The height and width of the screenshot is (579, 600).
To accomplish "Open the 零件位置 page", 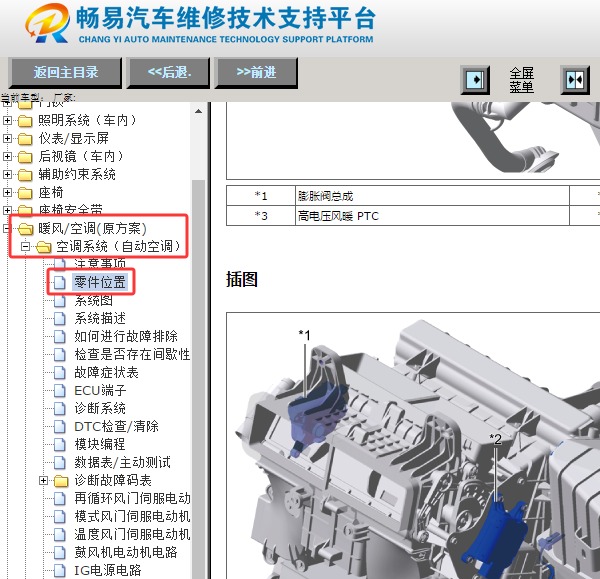I will pos(100,282).
